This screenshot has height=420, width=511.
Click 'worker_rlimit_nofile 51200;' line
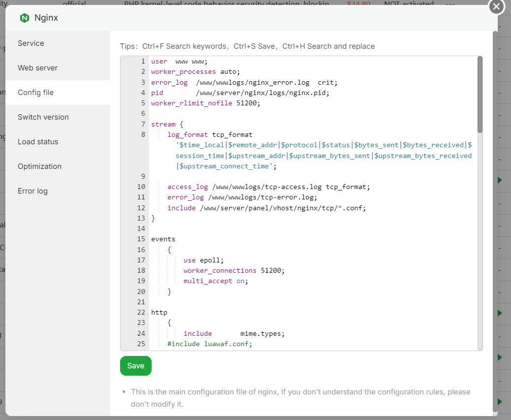tap(205, 103)
